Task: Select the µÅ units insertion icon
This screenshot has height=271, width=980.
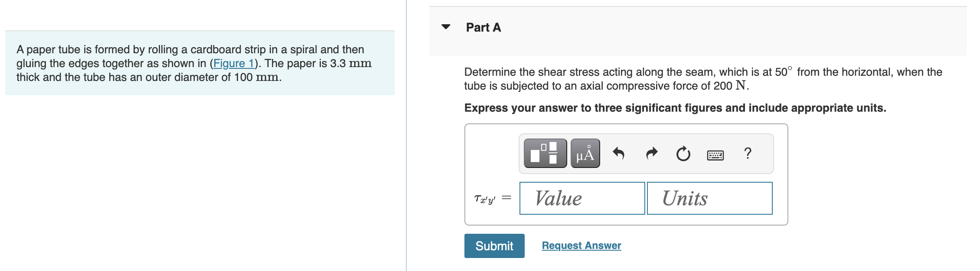Action: pos(585,154)
